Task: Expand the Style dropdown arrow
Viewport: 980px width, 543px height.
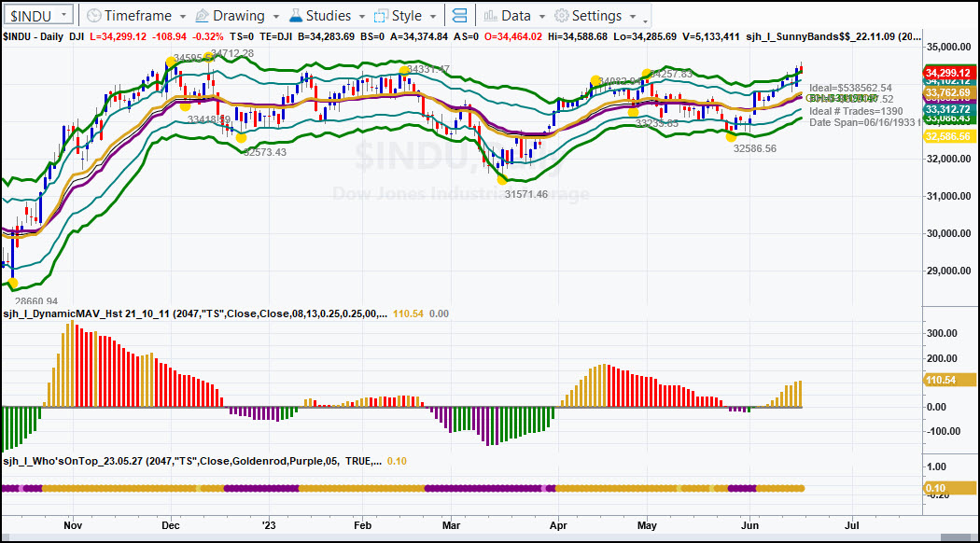Action: (x=432, y=17)
